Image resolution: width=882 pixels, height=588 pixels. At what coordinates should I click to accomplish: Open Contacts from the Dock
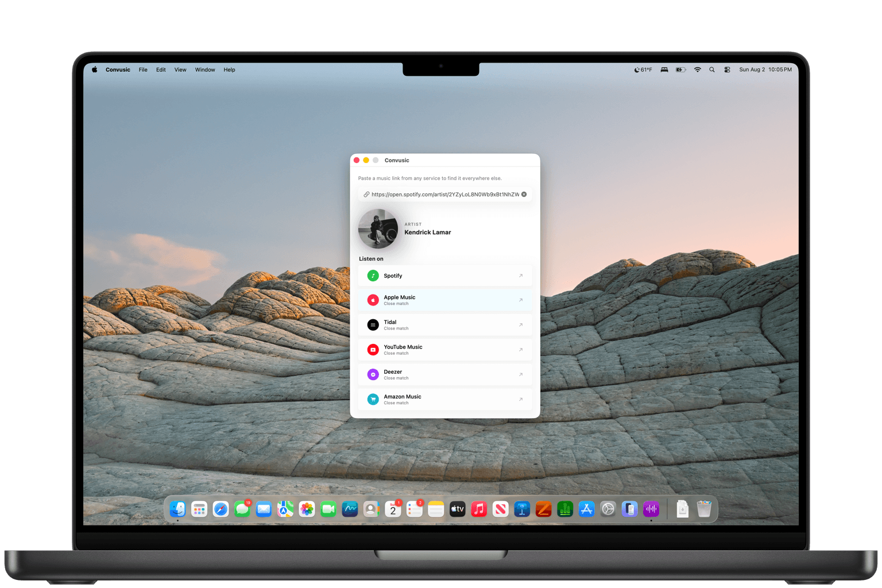pos(372,509)
